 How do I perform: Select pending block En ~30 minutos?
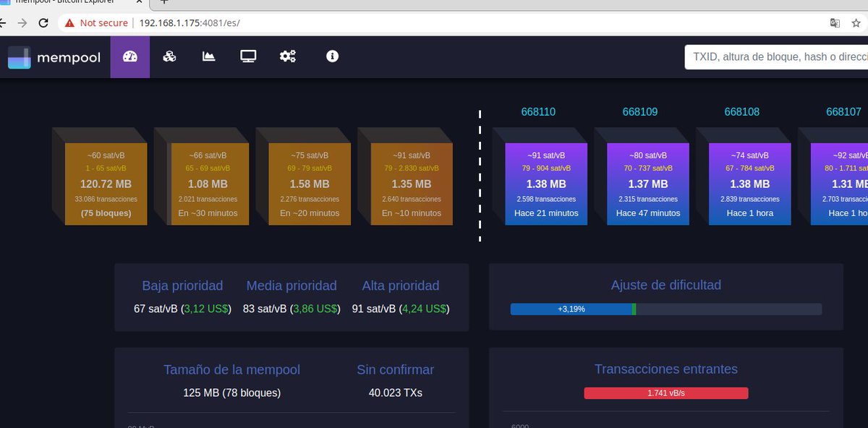pyautogui.click(x=208, y=184)
